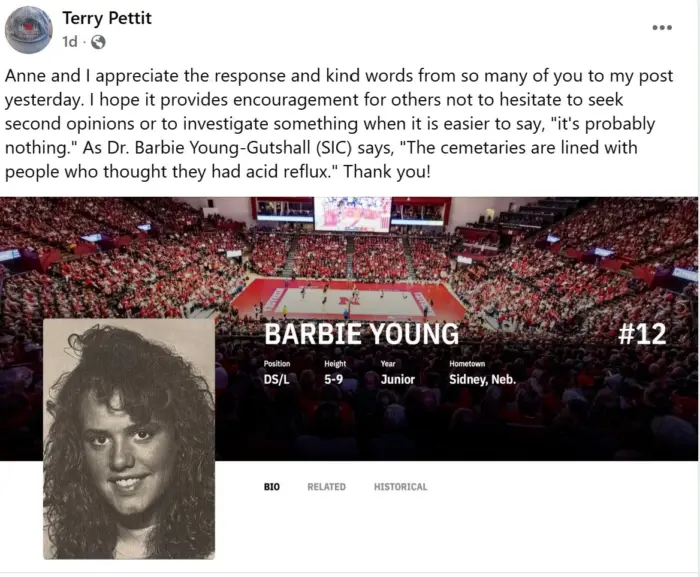700x577 pixels.
Task: Click Terry Pettit's profile picture
Action: coord(29,30)
